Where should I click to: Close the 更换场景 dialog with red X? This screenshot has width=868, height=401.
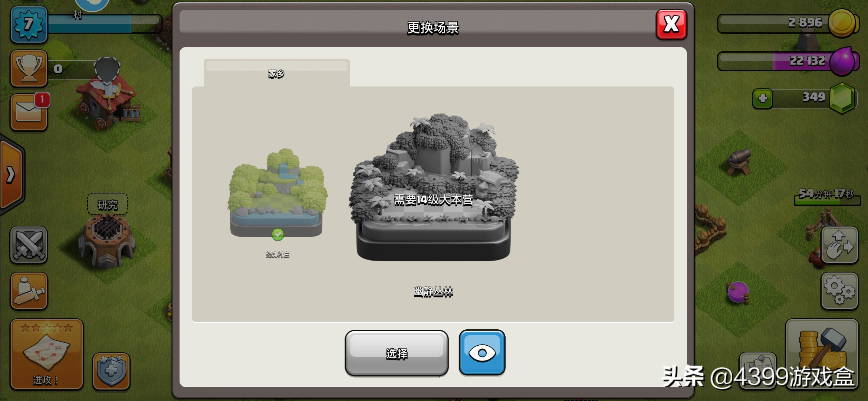[671, 25]
